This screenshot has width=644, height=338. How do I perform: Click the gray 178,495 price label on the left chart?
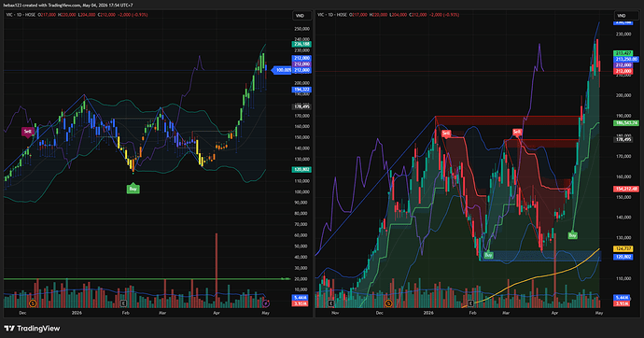[x=301, y=106]
